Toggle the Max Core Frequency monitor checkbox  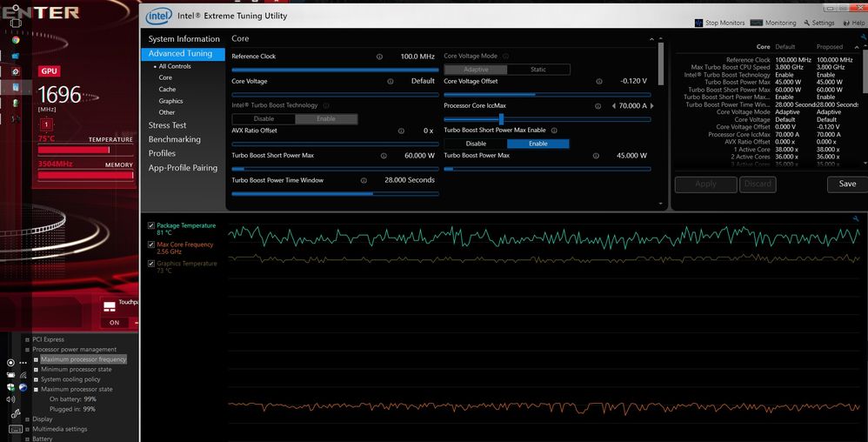(151, 244)
